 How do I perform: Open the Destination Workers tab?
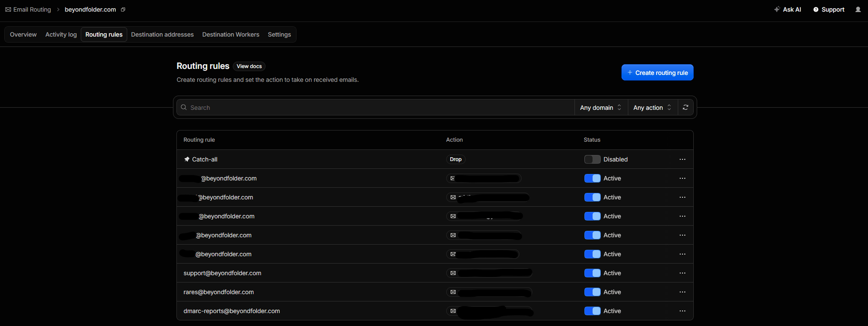click(x=231, y=34)
